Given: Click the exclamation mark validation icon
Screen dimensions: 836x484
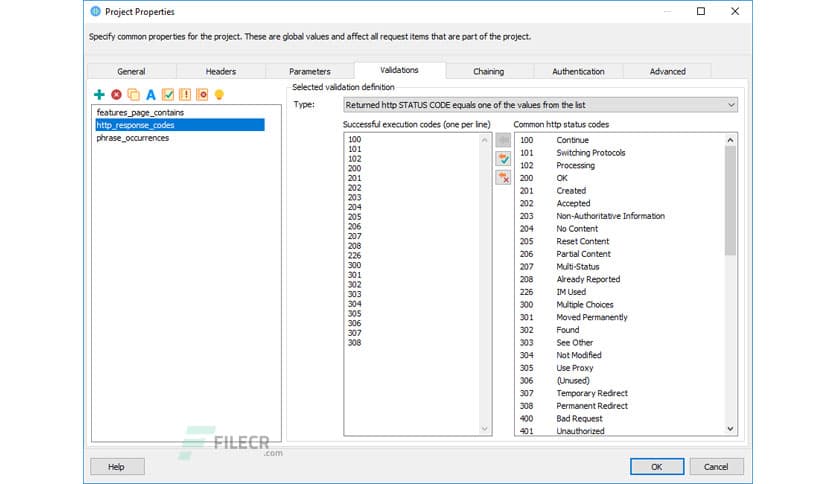Looking at the screenshot, I should pos(185,95).
